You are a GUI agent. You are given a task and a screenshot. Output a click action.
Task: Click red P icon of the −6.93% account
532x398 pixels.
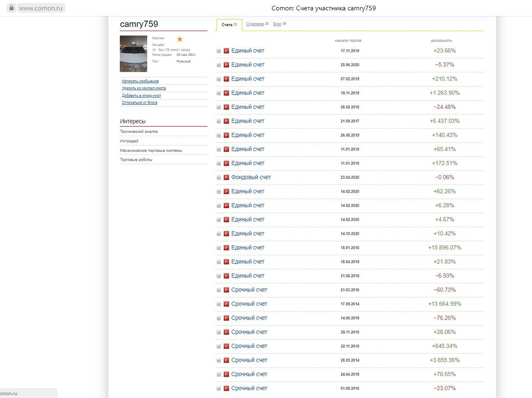coord(226,276)
